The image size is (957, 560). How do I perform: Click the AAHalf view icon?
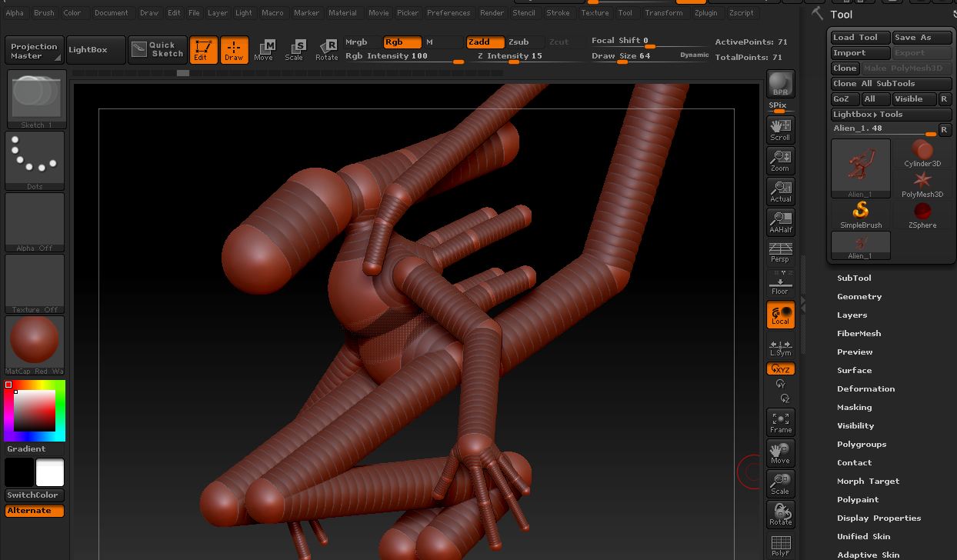pos(780,222)
